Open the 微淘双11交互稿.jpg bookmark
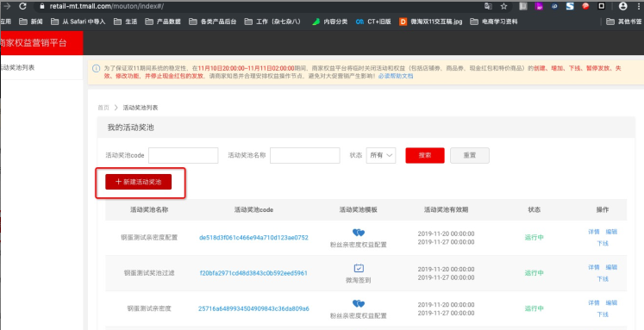Viewport: 644px width, 330px height. [x=431, y=22]
